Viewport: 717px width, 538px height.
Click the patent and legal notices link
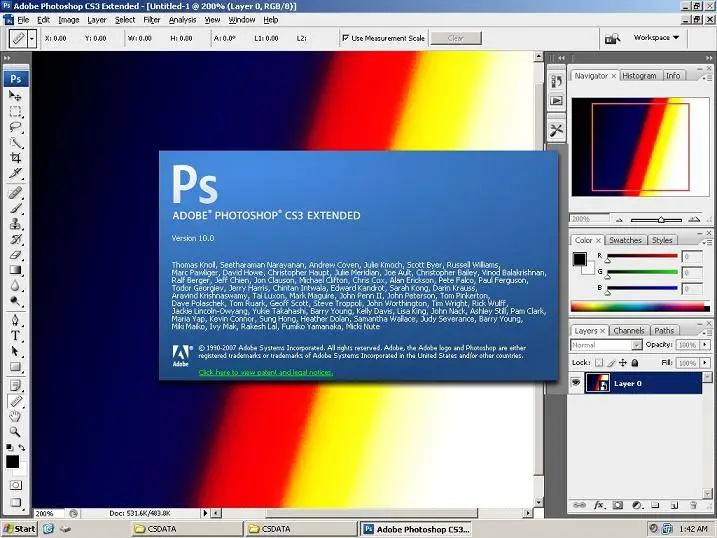pyautogui.click(x=266, y=373)
